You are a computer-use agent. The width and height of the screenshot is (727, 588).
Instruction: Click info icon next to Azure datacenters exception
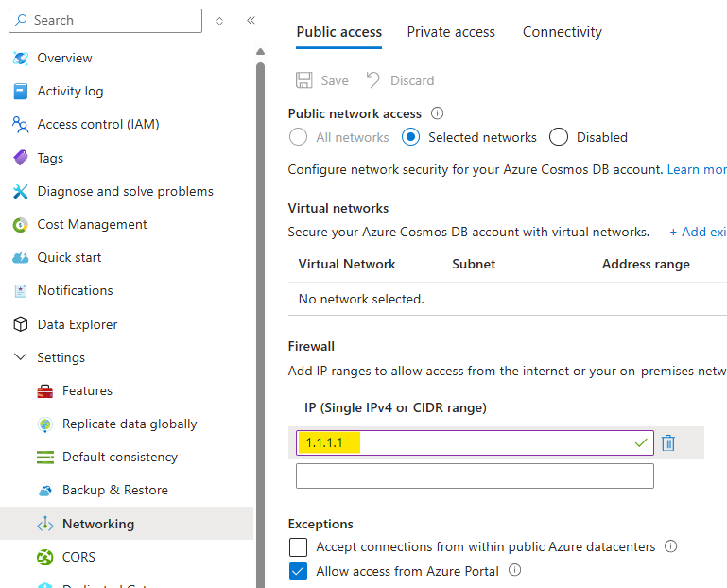tap(671, 546)
